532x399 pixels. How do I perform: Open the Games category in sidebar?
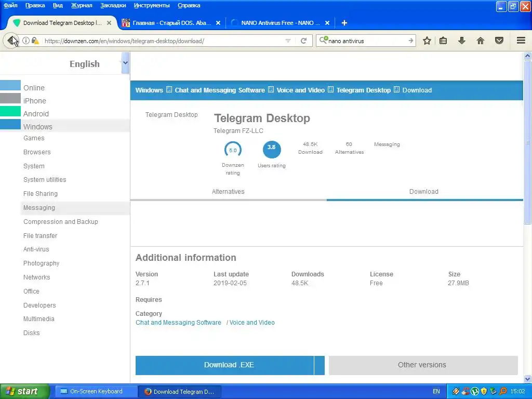(34, 138)
